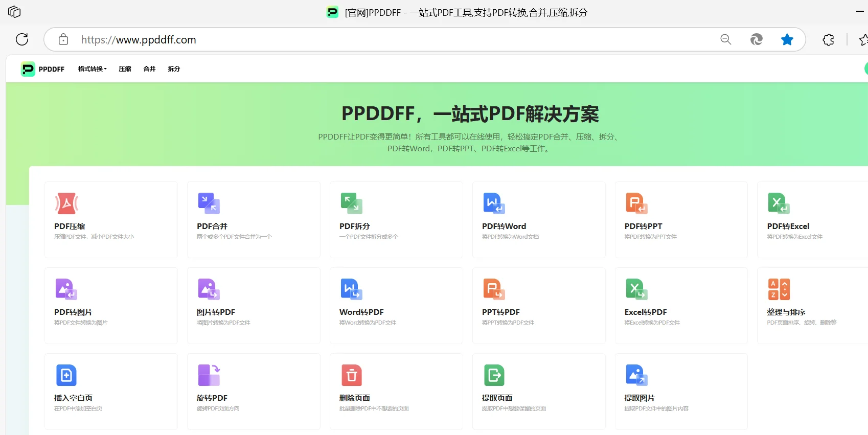Click text 将PDF文件转换为图片
The width and height of the screenshot is (868, 435).
(x=81, y=323)
